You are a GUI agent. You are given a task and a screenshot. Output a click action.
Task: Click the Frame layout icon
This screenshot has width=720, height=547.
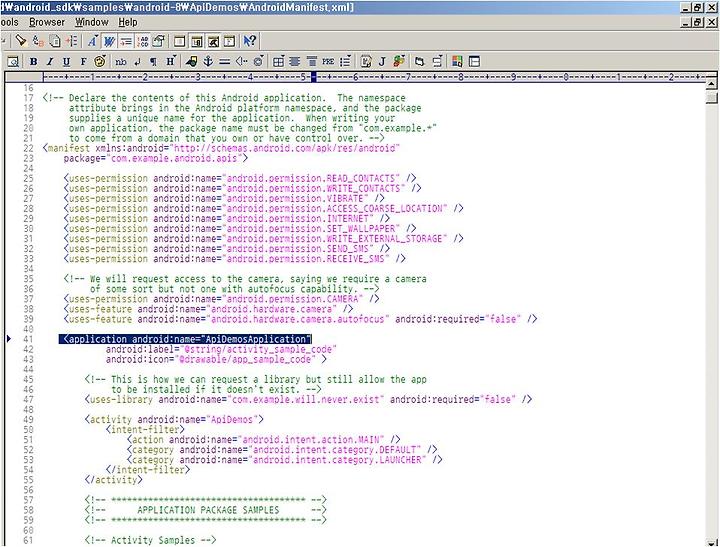474,62
